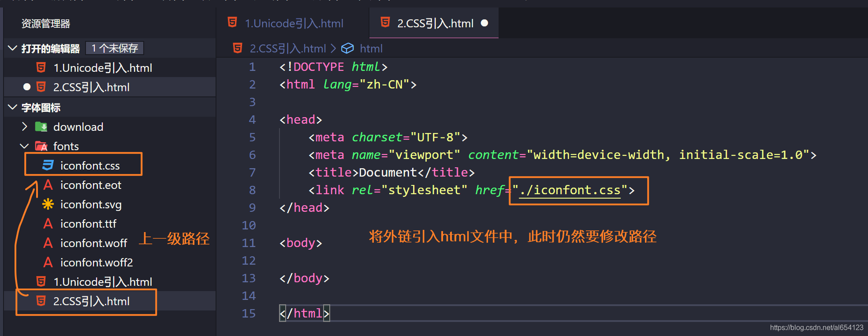Collapse the 字体图标 folder section

tap(13, 107)
